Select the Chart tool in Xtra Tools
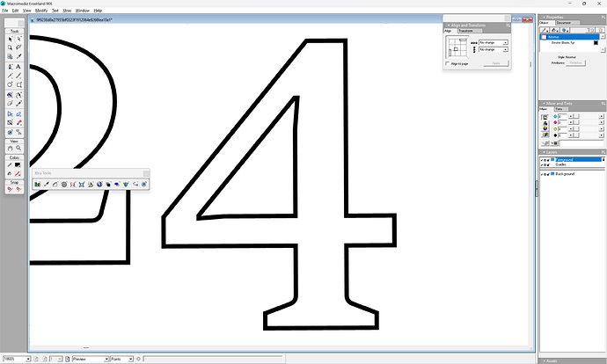607x364 pixels. pos(38,185)
